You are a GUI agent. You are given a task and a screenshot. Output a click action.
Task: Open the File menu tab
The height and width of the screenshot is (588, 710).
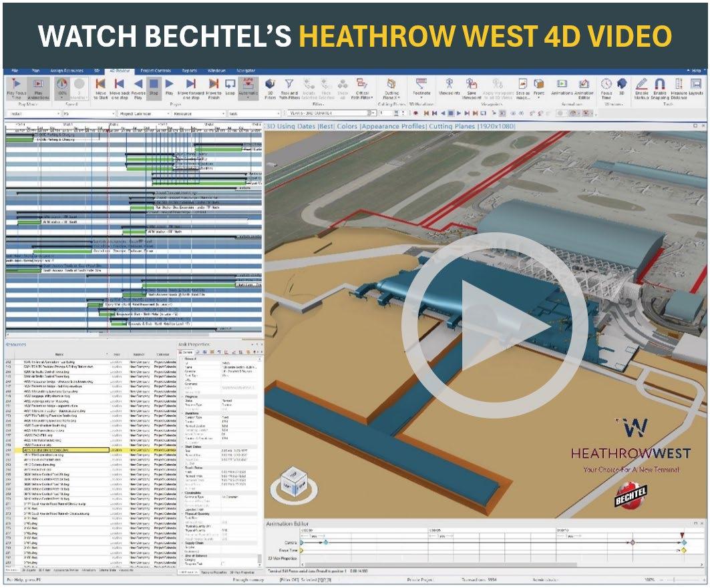(x=15, y=71)
